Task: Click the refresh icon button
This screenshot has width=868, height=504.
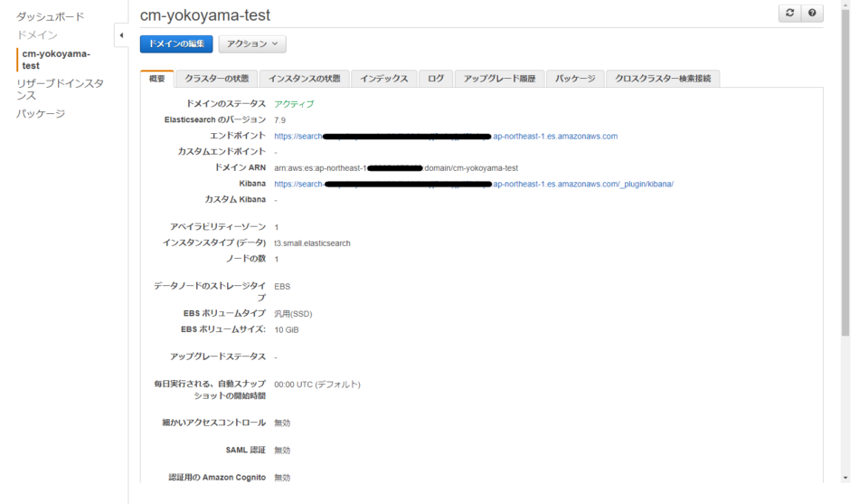Action: click(x=790, y=14)
